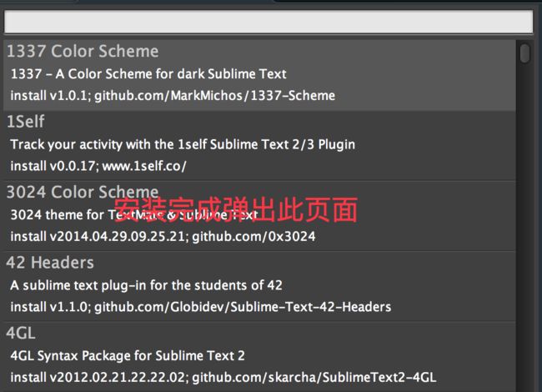Screen dimensions: 542x392
Task: Click the package search input field
Action: click(x=268, y=22)
